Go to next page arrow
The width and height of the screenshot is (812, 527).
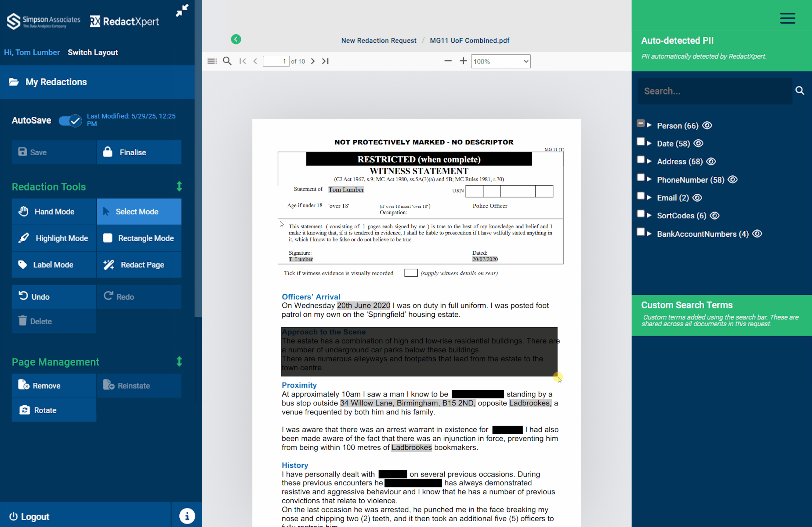[x=313, y=61]
